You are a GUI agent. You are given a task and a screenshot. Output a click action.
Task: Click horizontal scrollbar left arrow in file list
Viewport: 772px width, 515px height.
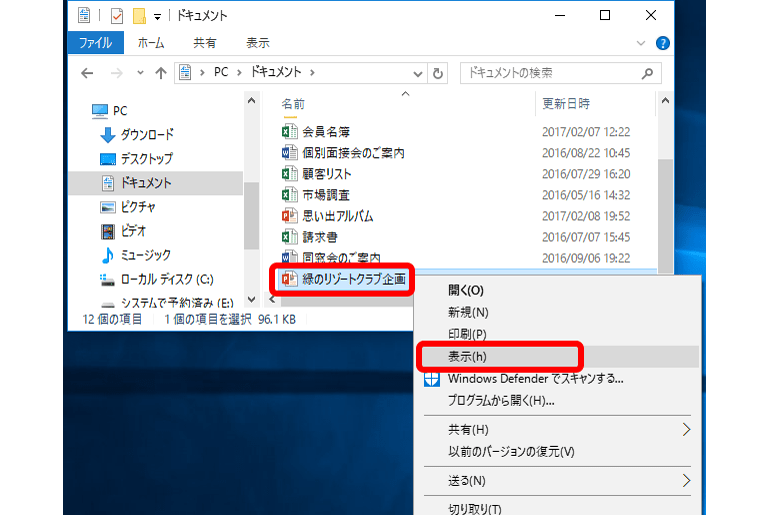pyautogui.click(x=272, y=299)
